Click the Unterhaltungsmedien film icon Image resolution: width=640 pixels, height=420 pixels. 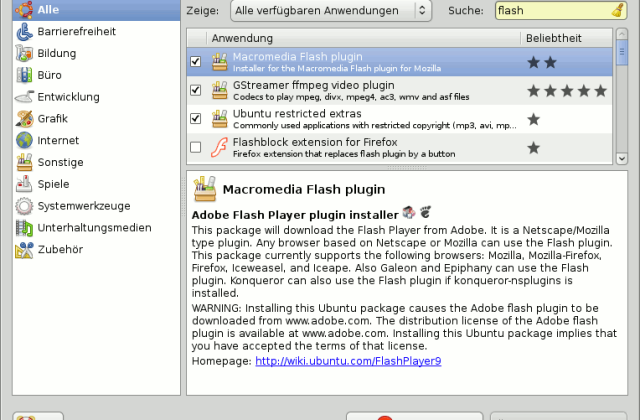pos(24,228)
